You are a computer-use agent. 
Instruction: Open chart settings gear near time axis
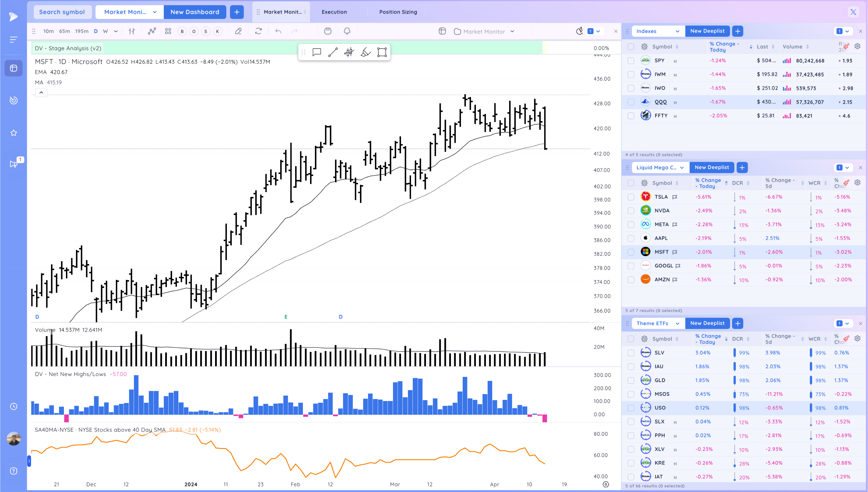(606, 485)
